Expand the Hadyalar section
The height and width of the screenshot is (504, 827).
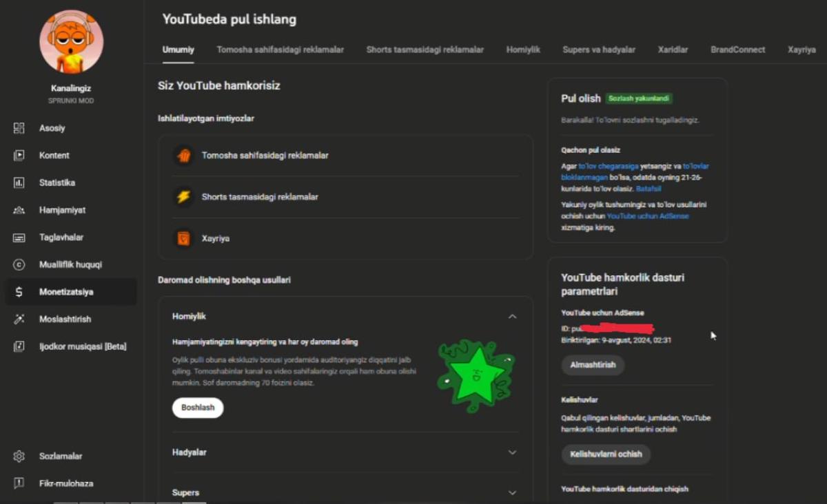(512, 452)
